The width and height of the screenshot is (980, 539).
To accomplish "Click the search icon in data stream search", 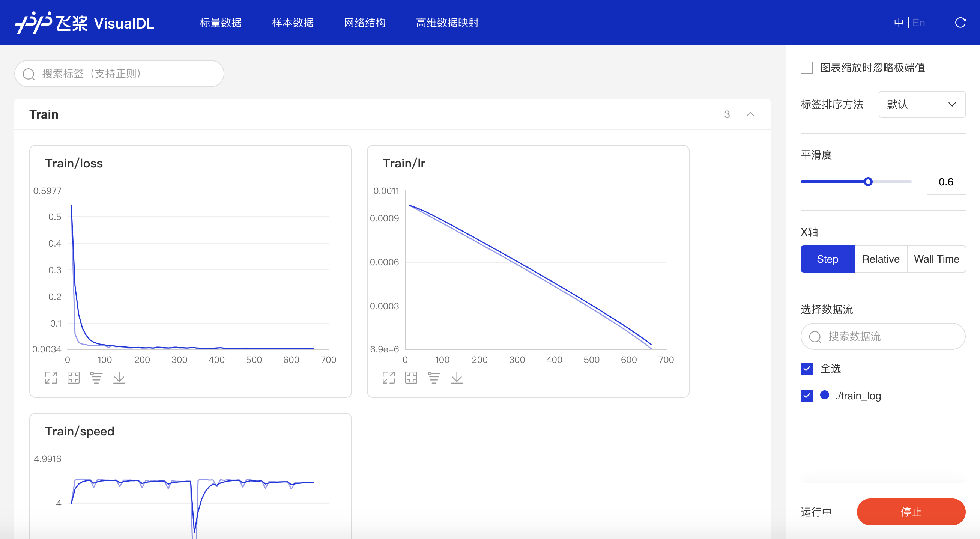I will (x=815, y=337).
